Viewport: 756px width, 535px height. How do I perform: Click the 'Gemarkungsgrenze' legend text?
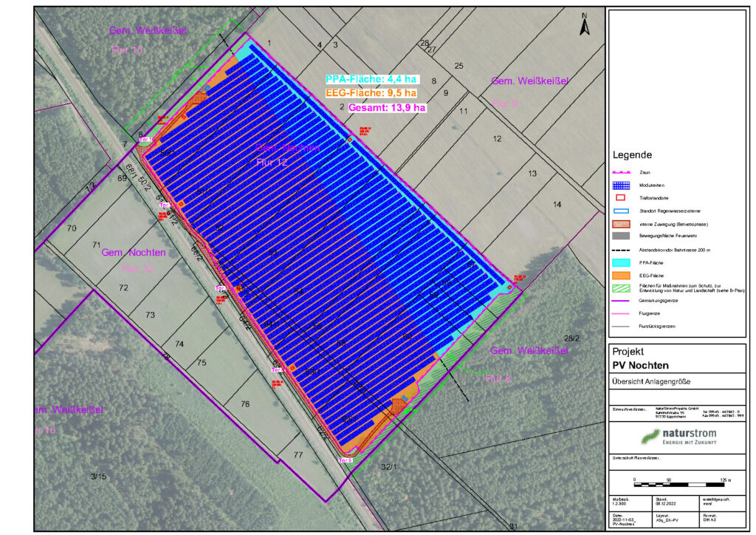(658, 301)
